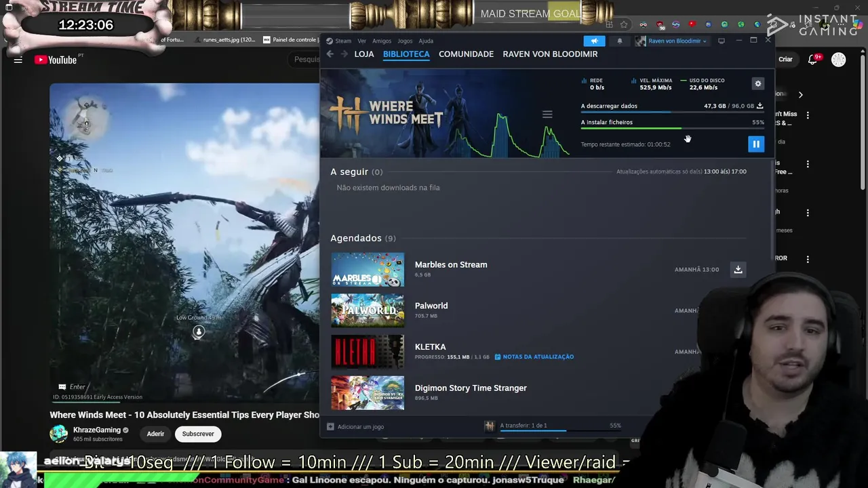Open Digimon Story Time Stranger thumbnail

click(x=368, y=393)
